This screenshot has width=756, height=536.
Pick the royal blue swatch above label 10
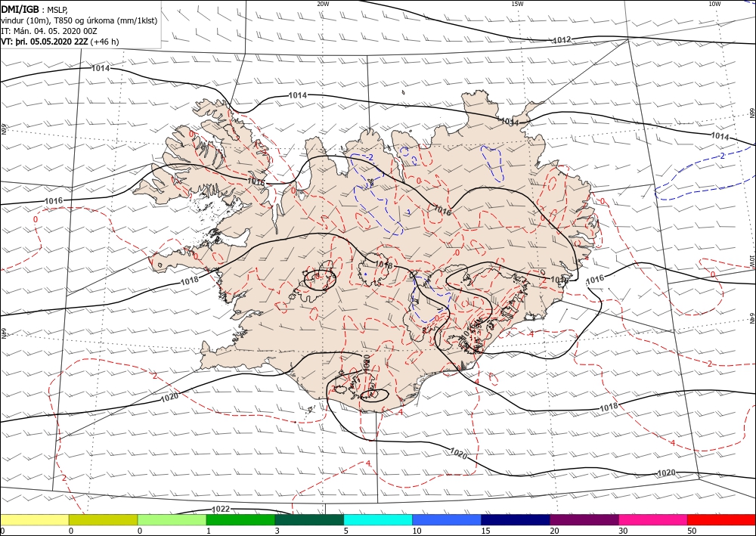point(447,519)
